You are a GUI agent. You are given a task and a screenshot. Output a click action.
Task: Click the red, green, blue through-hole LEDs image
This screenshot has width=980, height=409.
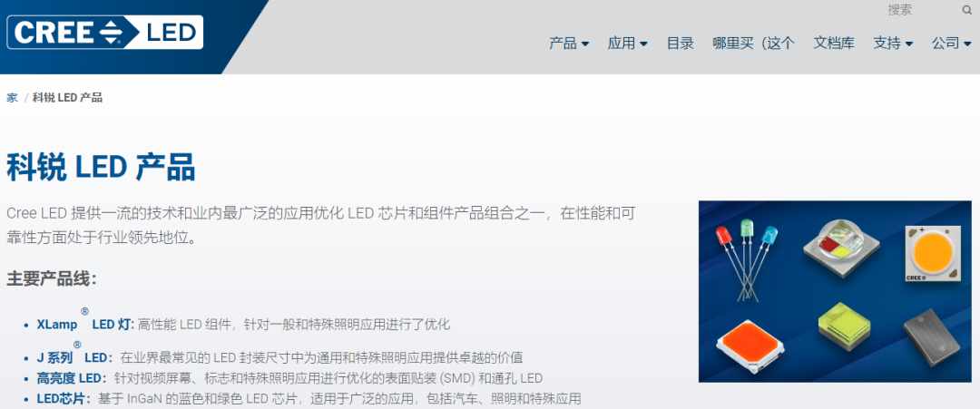click(x=747, y=261)
